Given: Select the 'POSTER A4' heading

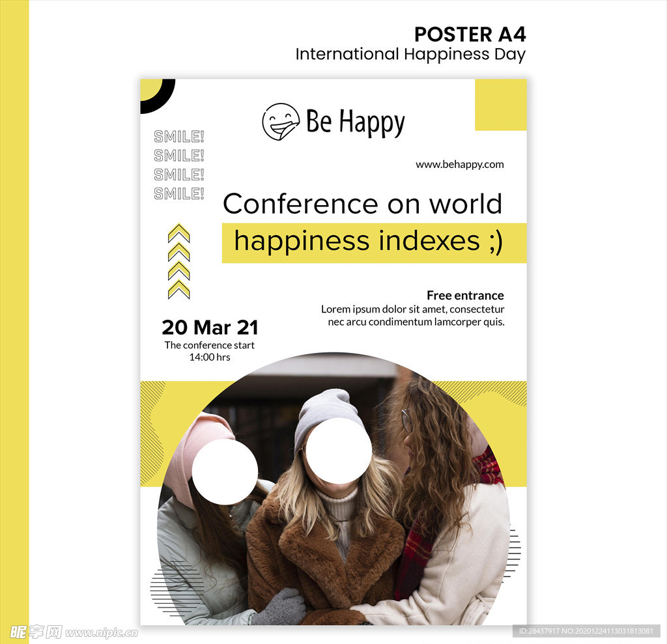Looking at the screenshot, I should 470,35.
